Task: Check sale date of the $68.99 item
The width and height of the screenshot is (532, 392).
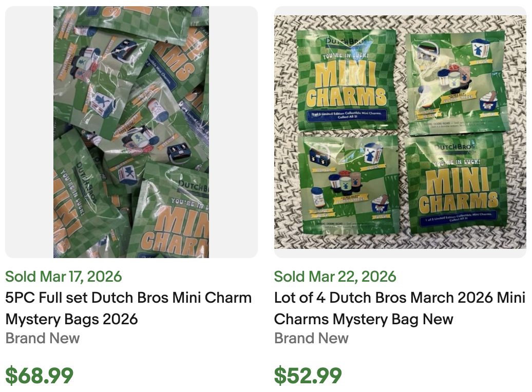Action: 63,277
